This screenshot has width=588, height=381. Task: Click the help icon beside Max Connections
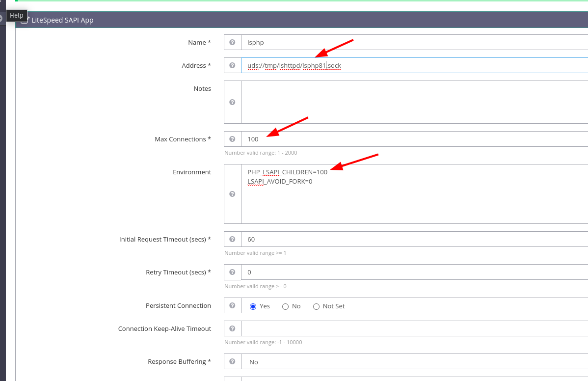click(232, 139)
